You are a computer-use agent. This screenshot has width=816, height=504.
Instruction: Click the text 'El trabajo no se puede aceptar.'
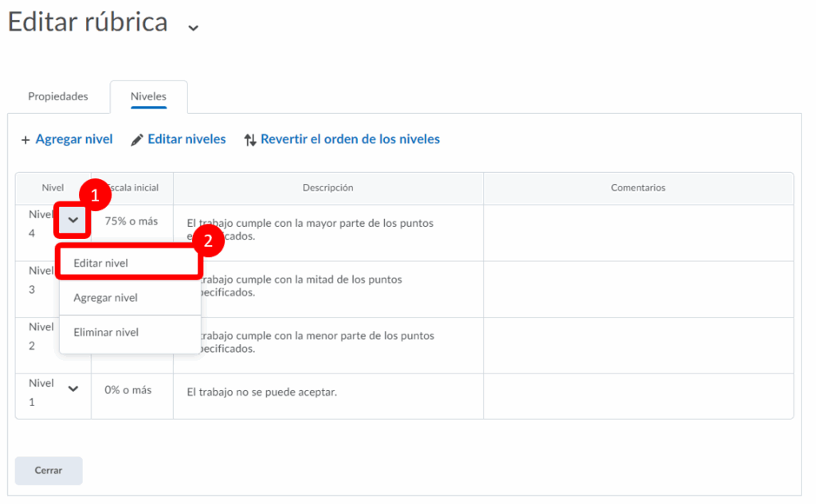tap(262, 393)
